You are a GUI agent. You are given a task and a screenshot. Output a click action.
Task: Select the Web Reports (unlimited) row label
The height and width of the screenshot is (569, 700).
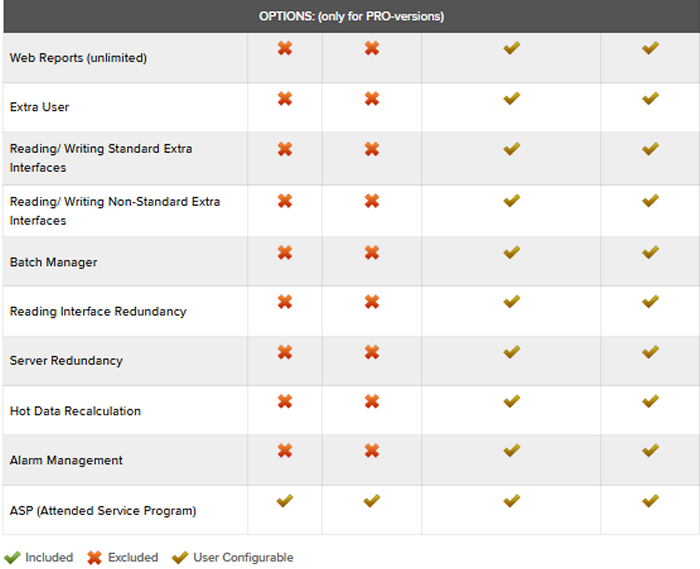click(x=78, y=58)
